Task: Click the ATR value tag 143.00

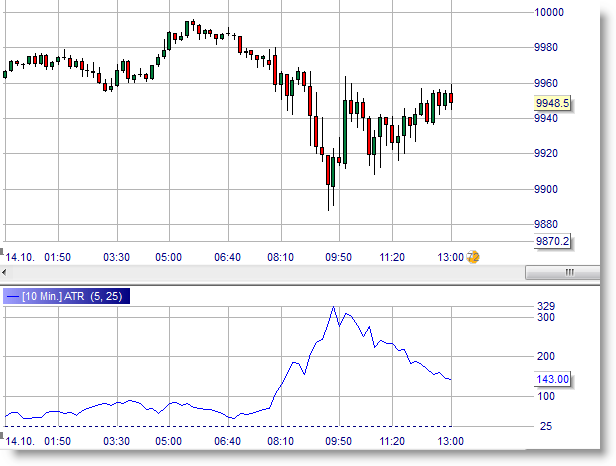Action: (x=552, y=379)
